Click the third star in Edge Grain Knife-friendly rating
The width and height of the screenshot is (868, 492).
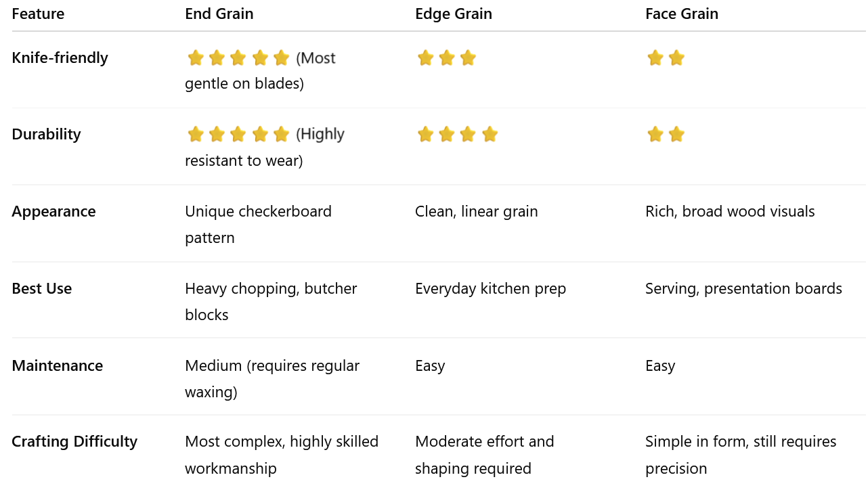point(468,58)
